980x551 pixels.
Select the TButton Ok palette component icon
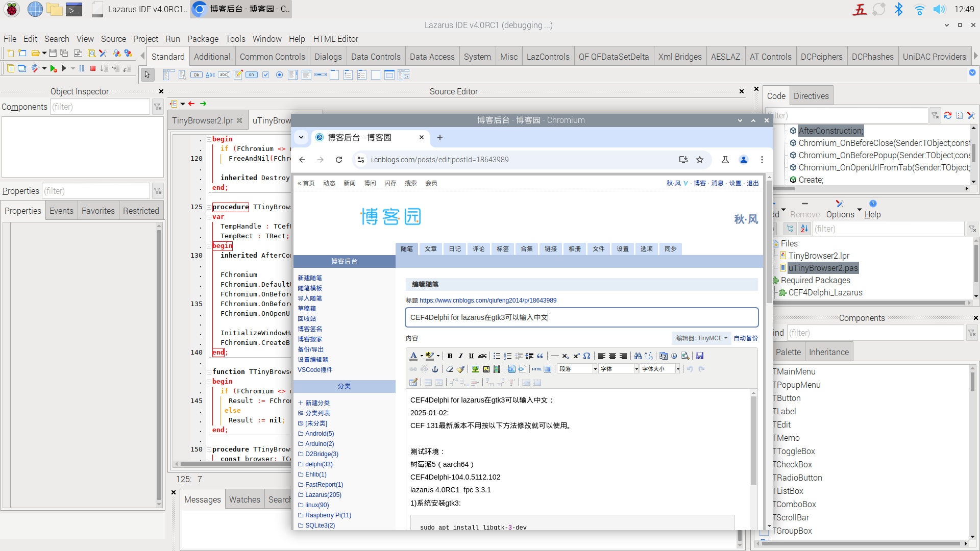tap(197, 75)
